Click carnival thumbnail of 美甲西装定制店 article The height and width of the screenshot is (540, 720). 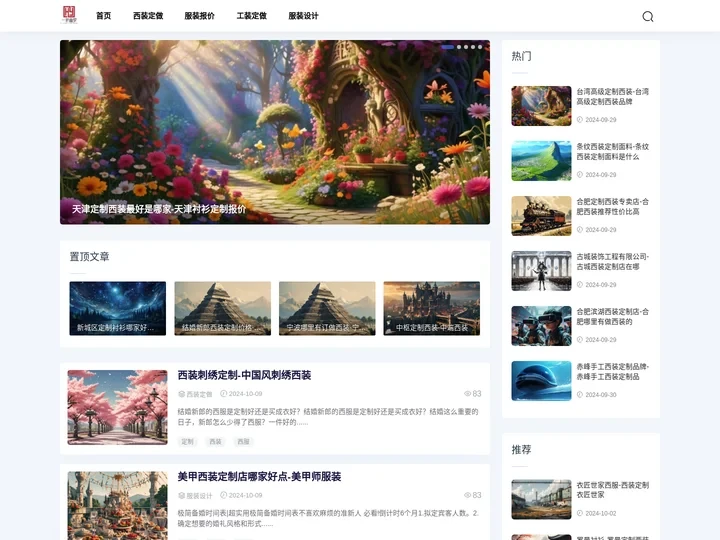tap(118, 506)
